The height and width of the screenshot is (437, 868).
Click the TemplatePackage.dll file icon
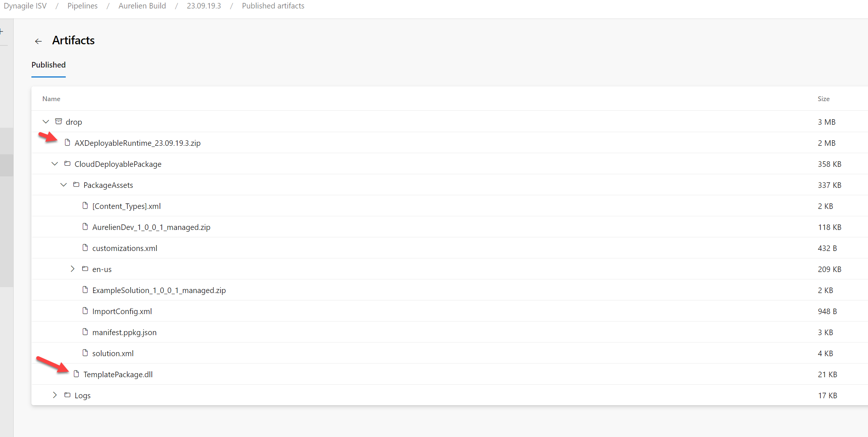coord(76,374)
